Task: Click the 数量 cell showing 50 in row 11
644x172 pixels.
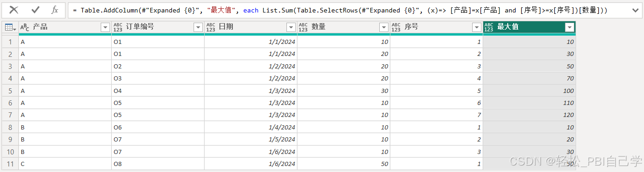Action: pos(344,164)
